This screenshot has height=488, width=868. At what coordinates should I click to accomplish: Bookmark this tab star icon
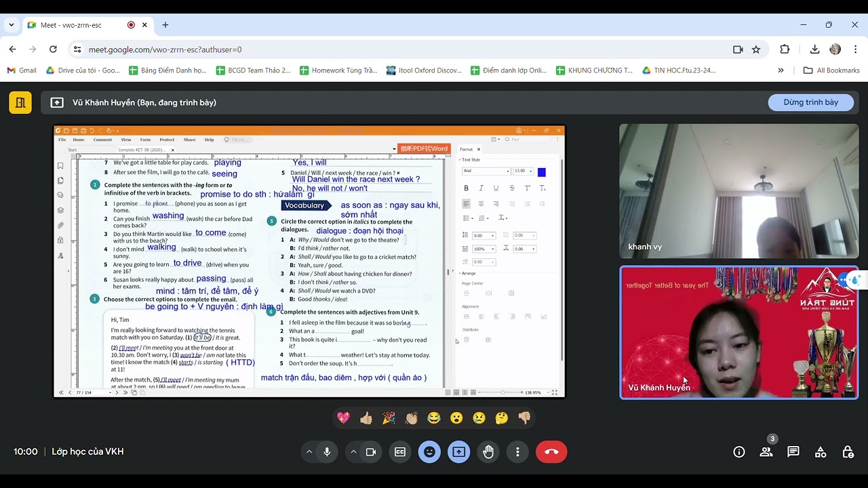[756, 49]
